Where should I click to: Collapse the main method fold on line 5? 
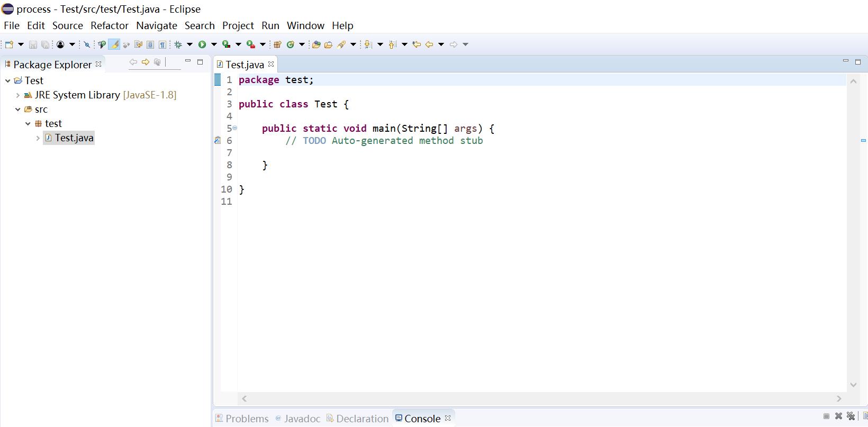pyautogui.click(x=235, y=128)
